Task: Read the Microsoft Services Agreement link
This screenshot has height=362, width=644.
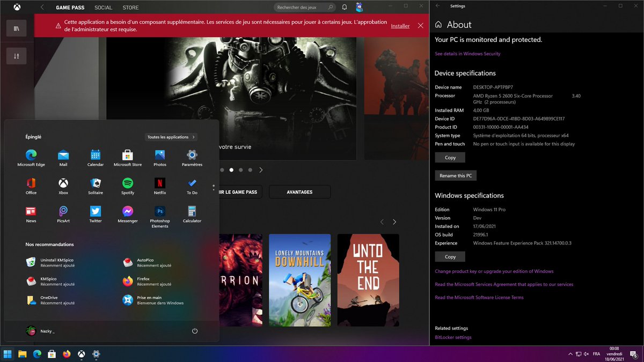Action: point(504,284)
